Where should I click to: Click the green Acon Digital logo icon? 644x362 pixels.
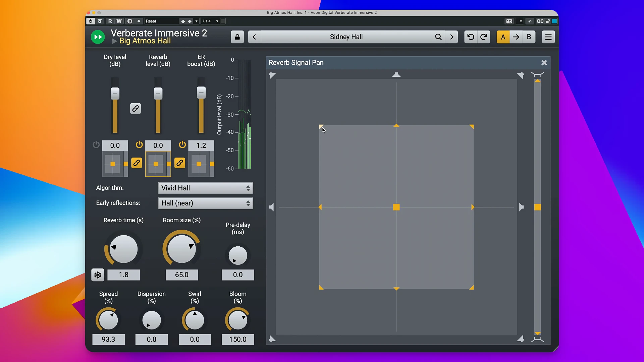click(98, 37)
